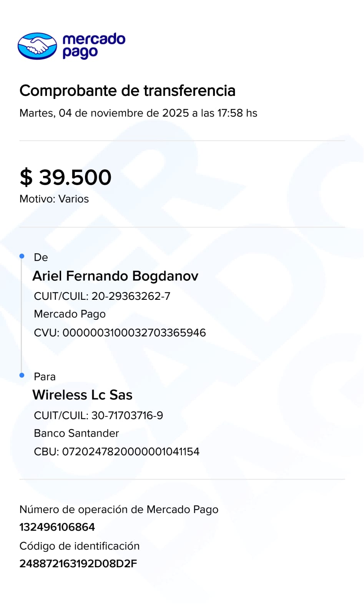The height and width of the screenshot is (605, 364).
Task: Select the sender CVU number
Action: click(x=120, y=333)
